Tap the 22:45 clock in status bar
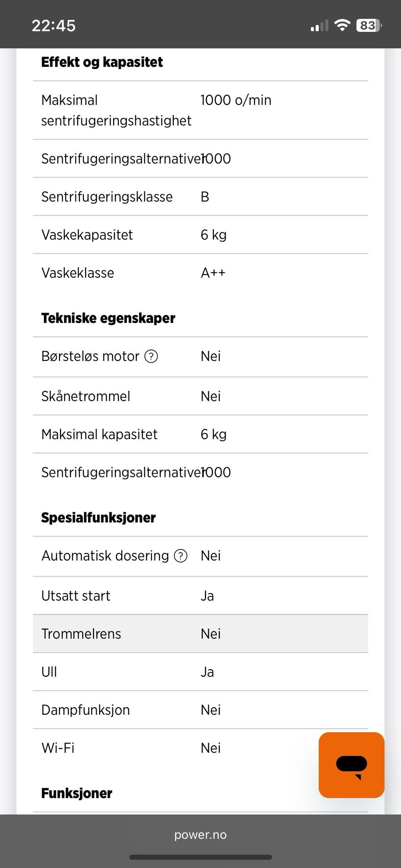Viewport: 401px width, 868px height. [x=53, y=25]
